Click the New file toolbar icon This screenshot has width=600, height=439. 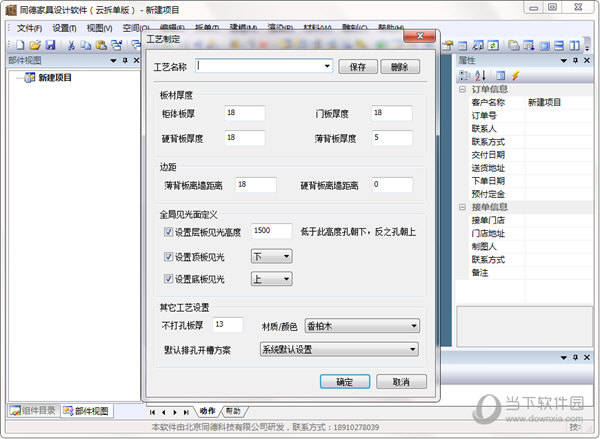tap(21, 45)
